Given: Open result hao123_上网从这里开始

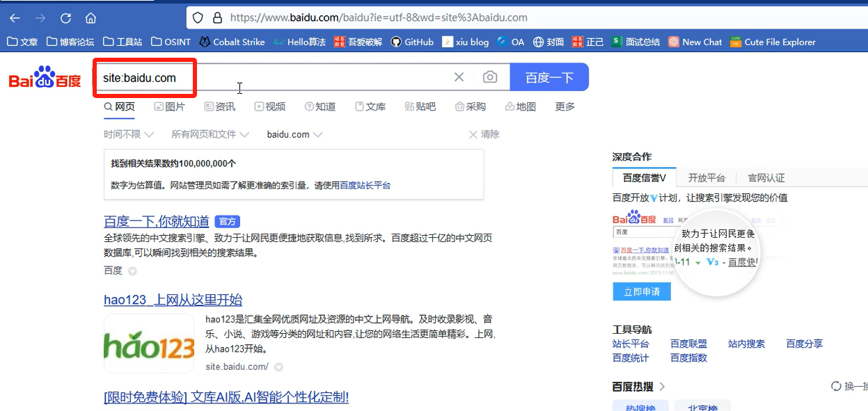Looking at the screenshot, I should pos(173,300).
